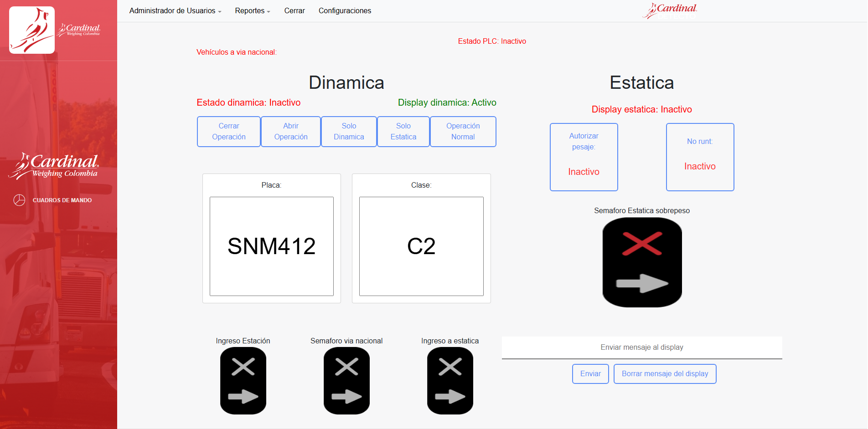The height and width of the screenshot is (429, 868).
Task: Click the Enviar mensaje al display field
Action: click(641, 347)
